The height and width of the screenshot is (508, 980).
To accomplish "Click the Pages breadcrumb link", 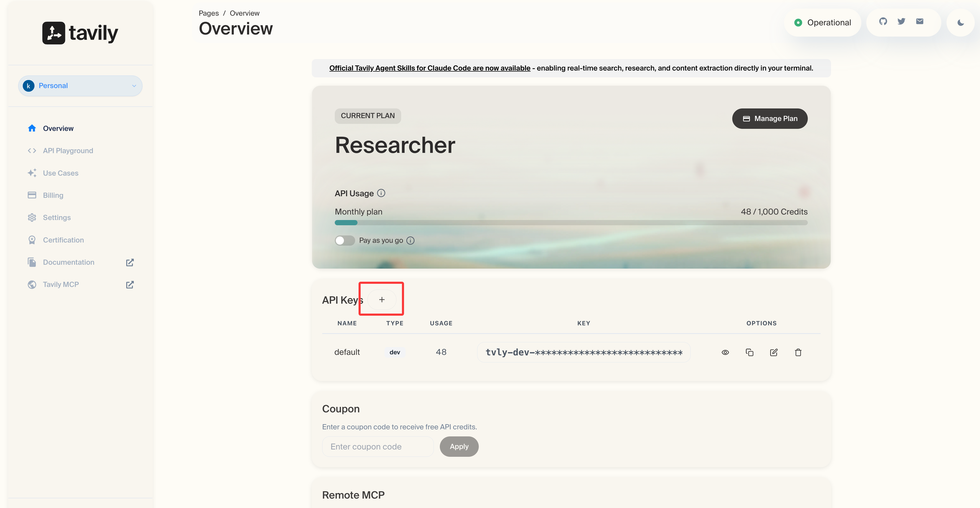I will coord(209,13).
